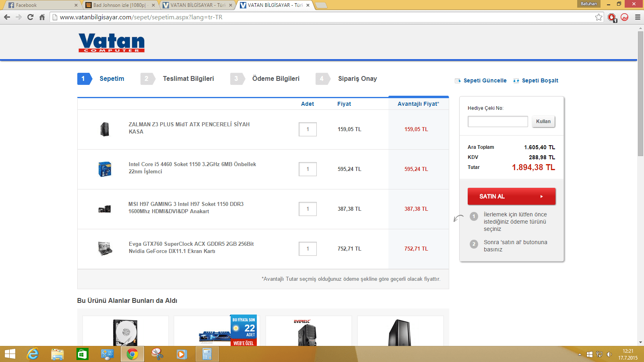The image size is (644, 362).
Task: Click the Chrome icon in the taskbar
Action: pyautogui.click(x=132, y=354)
